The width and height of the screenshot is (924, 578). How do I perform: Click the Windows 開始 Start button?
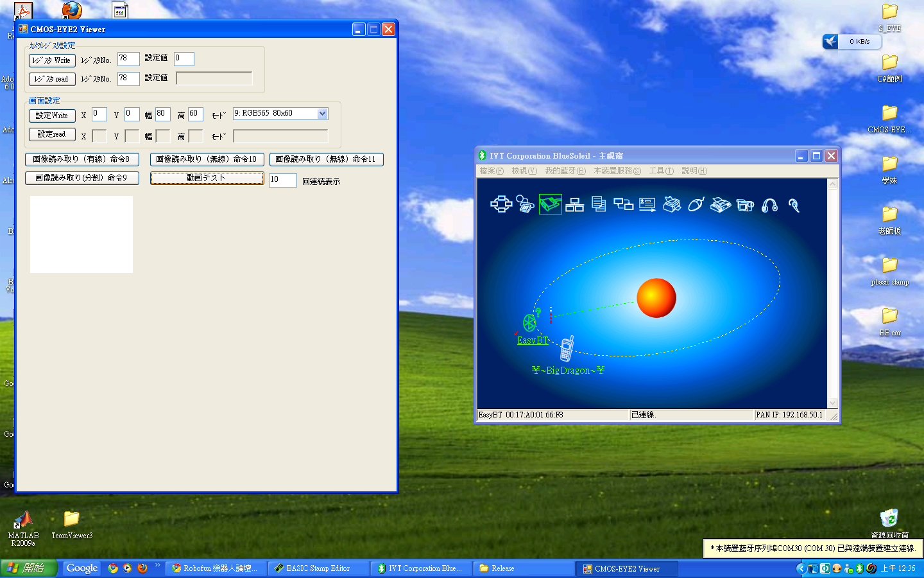(x=29, y=568)
